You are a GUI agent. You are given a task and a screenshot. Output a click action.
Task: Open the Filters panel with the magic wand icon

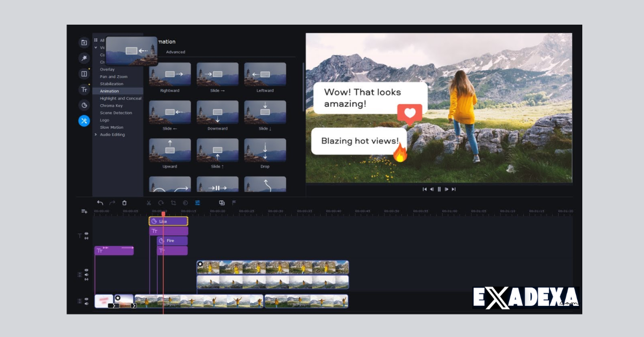click(x=84, y=57)
